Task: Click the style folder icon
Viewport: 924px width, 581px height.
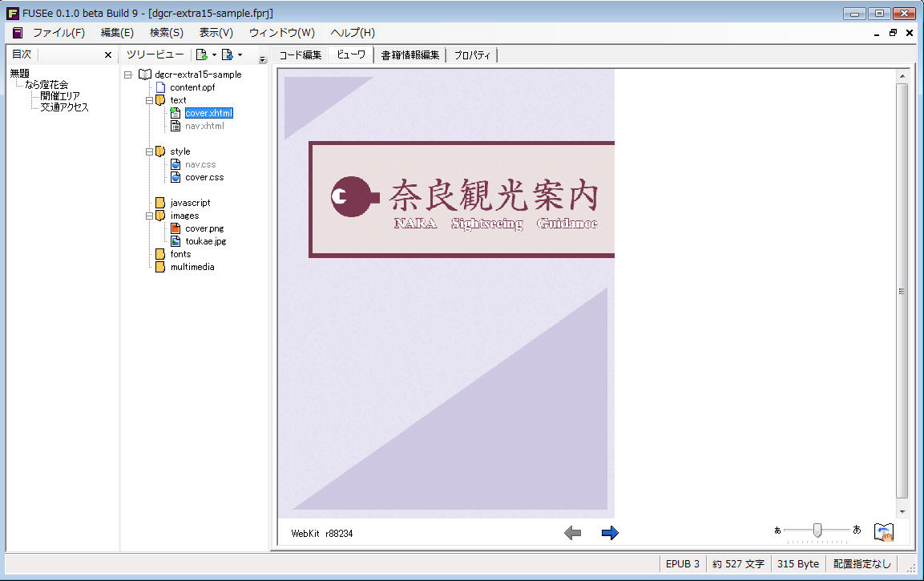Action: tap(160, 151)
